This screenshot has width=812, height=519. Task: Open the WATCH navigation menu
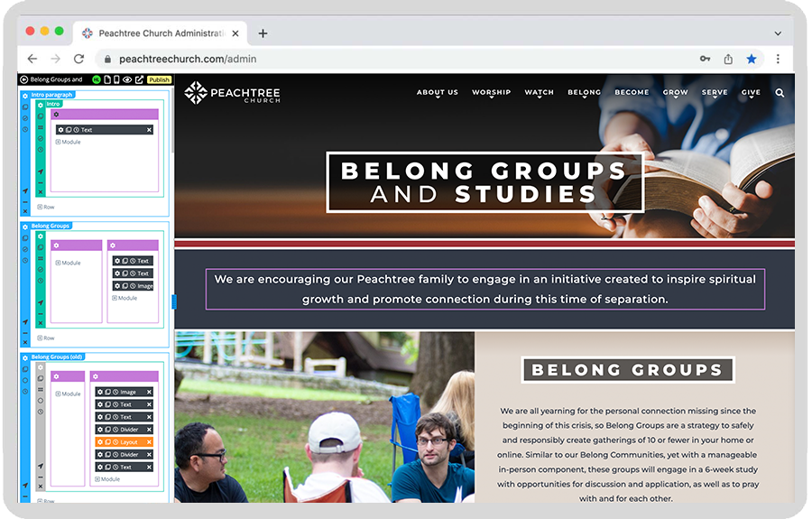pyautogui.click(x=540, y=93)
